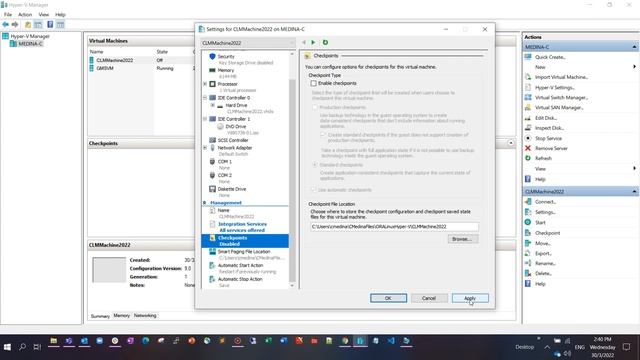Select Memory in the hardware list
The width and height of the screenshot is (640, 360).
point(226,70)
